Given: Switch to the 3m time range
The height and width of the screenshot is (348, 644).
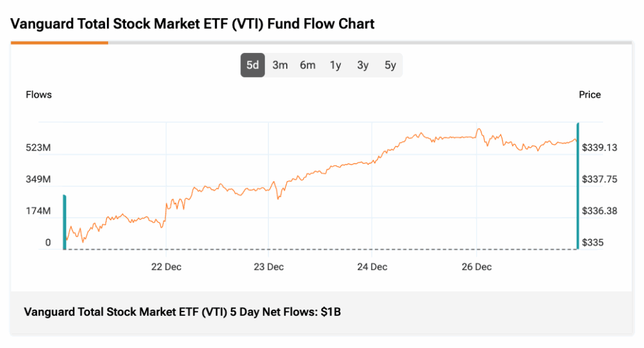Looking at the screenshot, I should click(x=280, y=65).
